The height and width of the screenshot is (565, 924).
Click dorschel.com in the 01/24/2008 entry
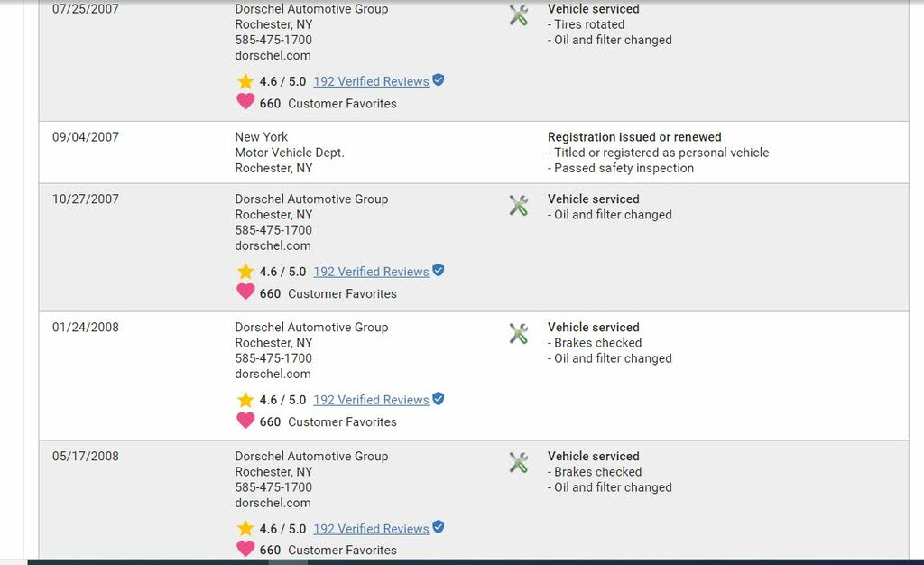tap(273, 374)
